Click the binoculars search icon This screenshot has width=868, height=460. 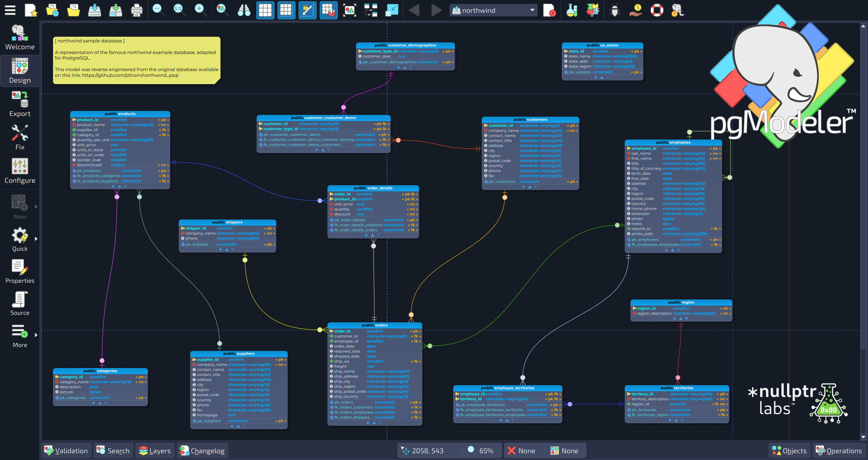tap(244, 10)
